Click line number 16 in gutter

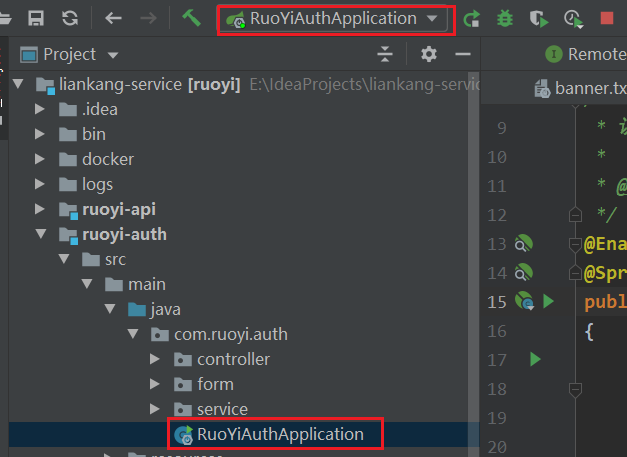click(x=497, y=331)
